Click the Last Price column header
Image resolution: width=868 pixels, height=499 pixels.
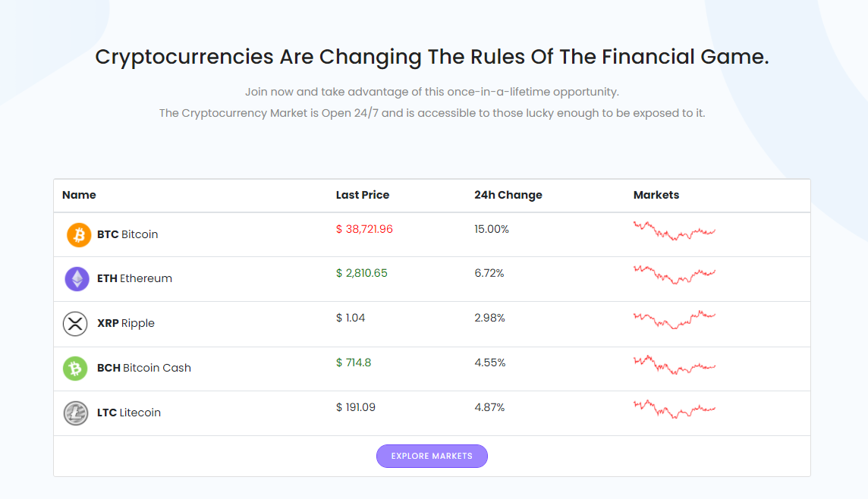[363, 195]
